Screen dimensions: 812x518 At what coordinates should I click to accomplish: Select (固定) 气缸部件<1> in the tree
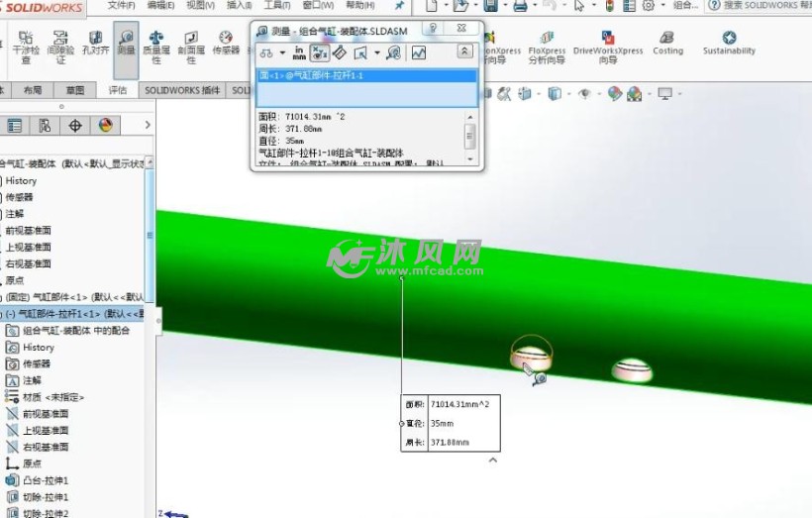click(72, 297)
